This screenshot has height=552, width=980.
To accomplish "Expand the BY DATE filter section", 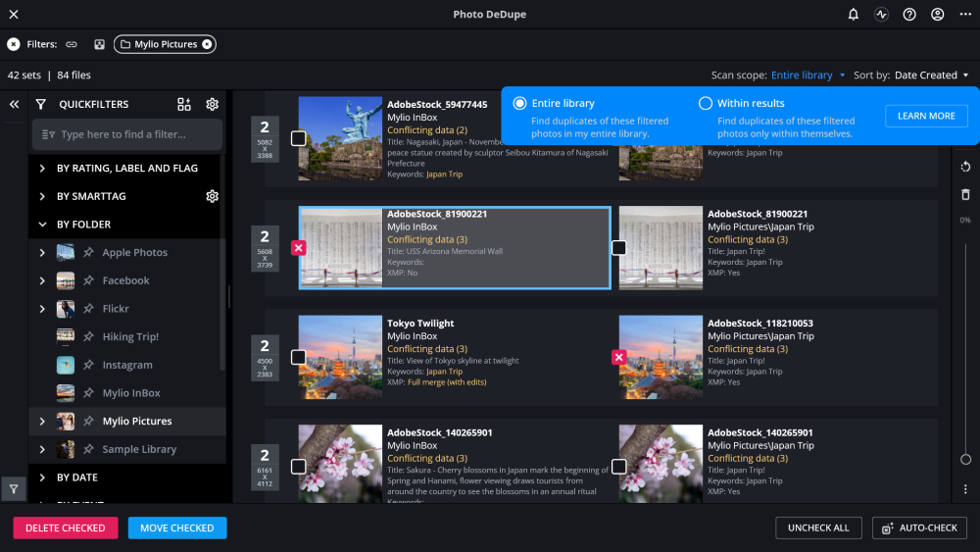I will tap(42, 477).
